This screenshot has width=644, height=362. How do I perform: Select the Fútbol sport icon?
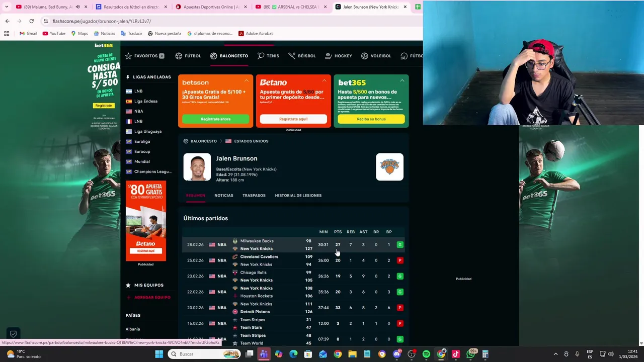[x=179, y=56]
